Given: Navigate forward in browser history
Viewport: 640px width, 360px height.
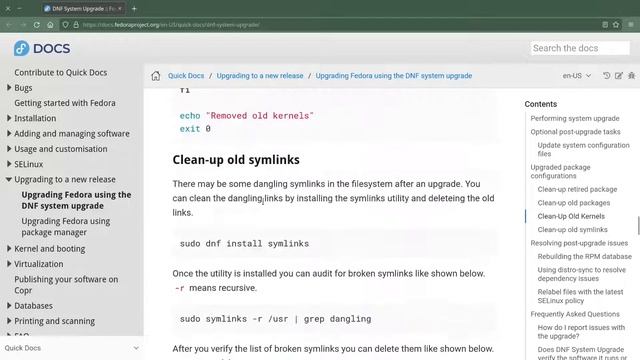Looking at the screenshot, I should coord(23,25).
